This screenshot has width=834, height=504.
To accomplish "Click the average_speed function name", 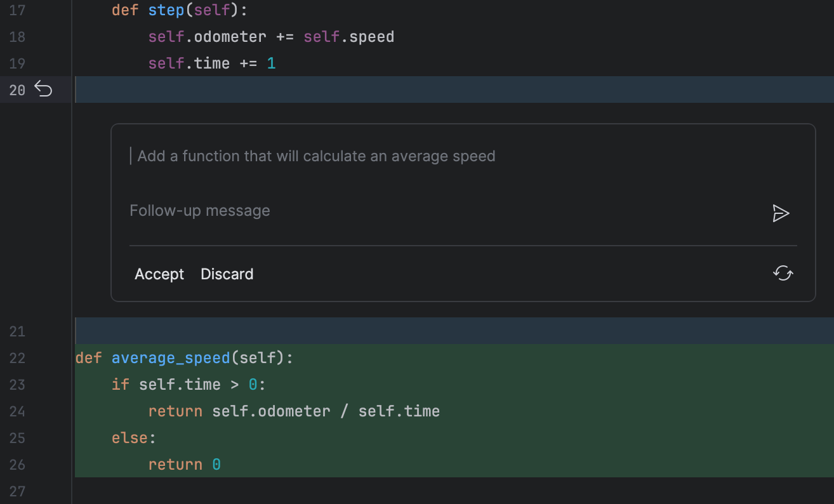I will 171,358.
